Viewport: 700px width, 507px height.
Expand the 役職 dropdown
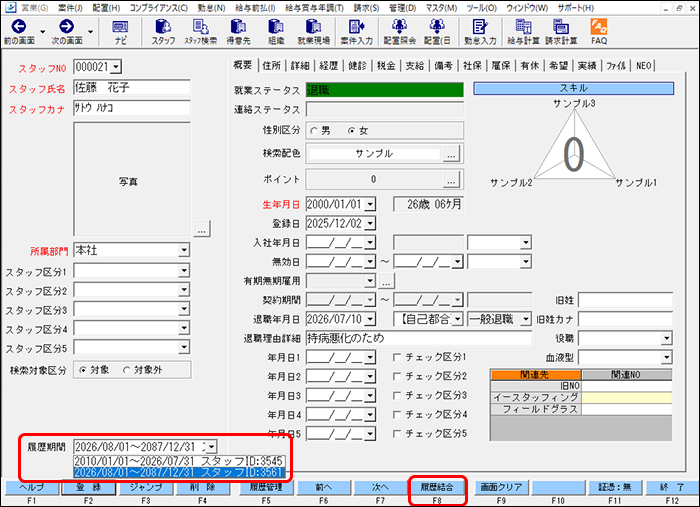click(x=666, y=338)
